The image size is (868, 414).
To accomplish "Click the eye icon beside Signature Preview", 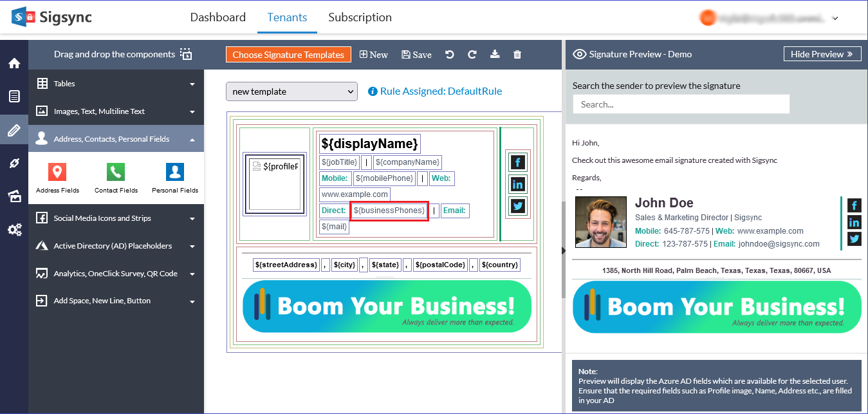I will pos(578,55).
